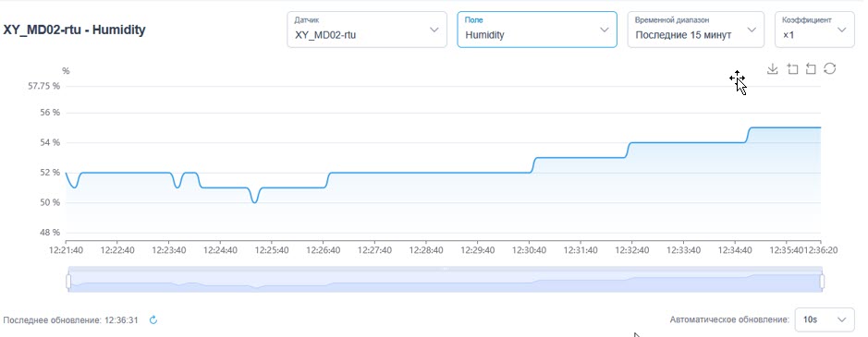This screenshot has width=868, height=337.
Task: Click the 12:24:40 time axis label
Action: (220, 250)
